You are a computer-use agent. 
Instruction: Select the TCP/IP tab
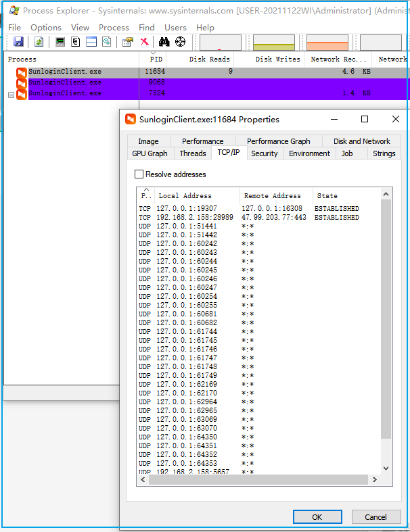[229, 153]
